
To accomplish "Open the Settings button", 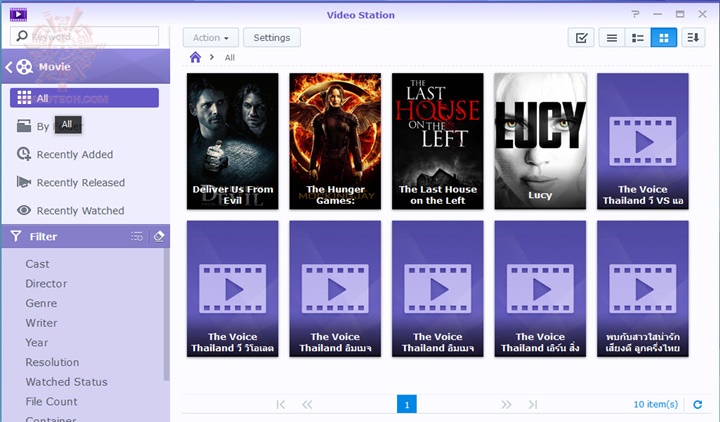I will (x=272, y=38).
